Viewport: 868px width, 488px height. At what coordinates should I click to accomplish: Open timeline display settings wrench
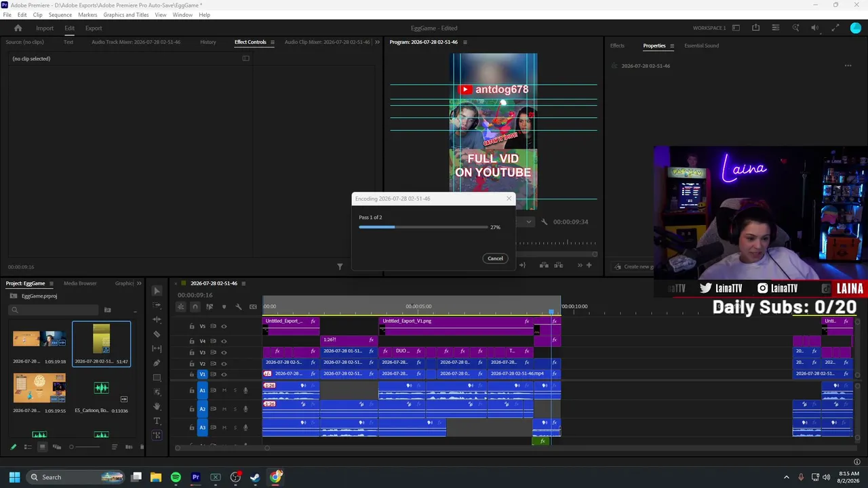click(x=238, y=307)
